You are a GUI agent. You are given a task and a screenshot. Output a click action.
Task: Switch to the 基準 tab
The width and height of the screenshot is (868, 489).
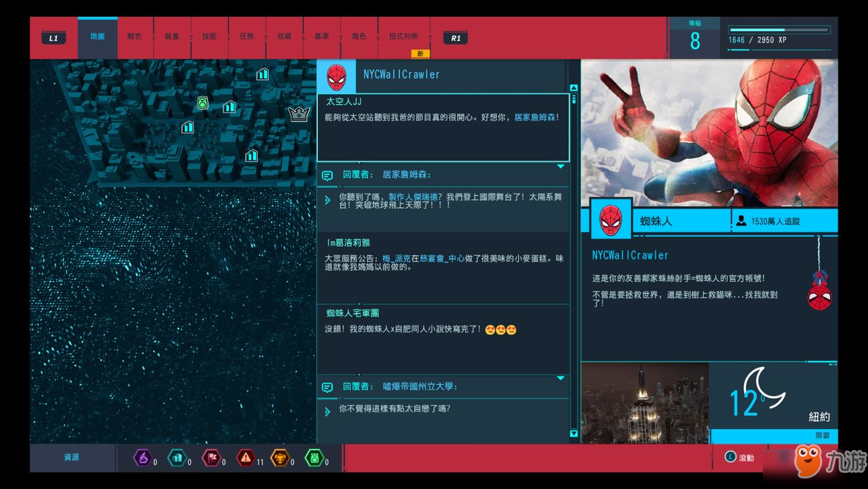point(322,37)
